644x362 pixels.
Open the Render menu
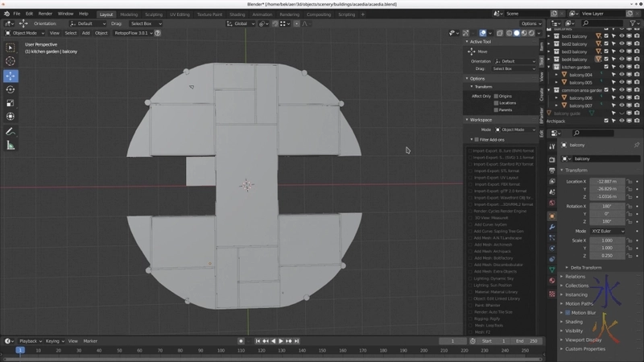tap(45, 14)
